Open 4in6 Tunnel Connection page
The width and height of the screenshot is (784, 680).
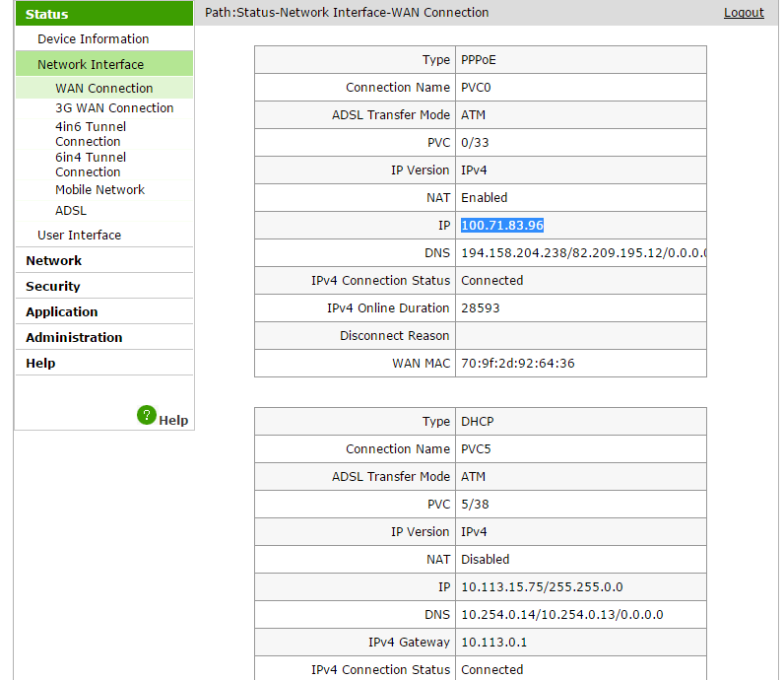coord(91,134)
